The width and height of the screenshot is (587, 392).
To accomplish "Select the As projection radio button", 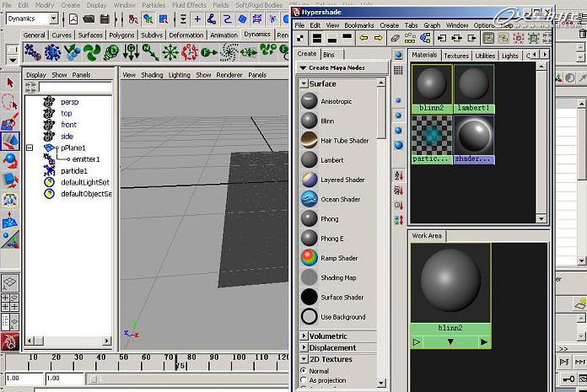I will tap(304, 380).
